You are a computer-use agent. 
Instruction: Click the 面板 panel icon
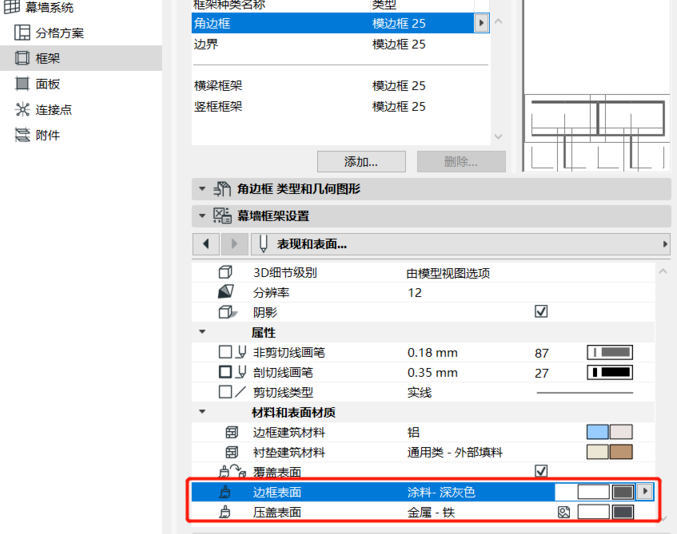[22, 83]
